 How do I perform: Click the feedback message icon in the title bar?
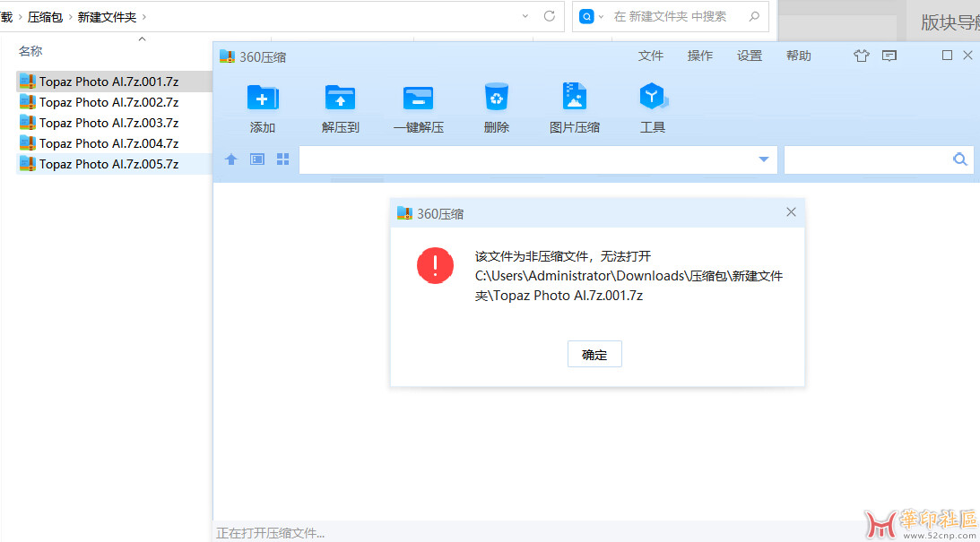click(x=889, y=56)
